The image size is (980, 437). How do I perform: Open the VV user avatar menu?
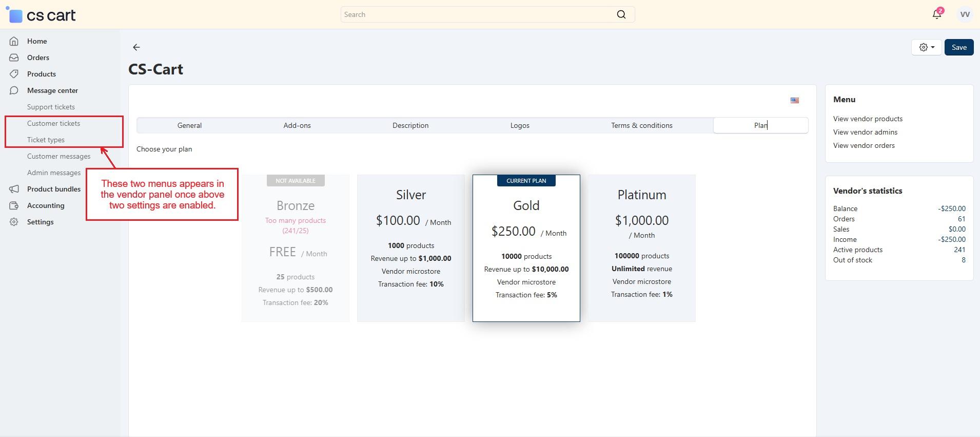coord(964,14)
